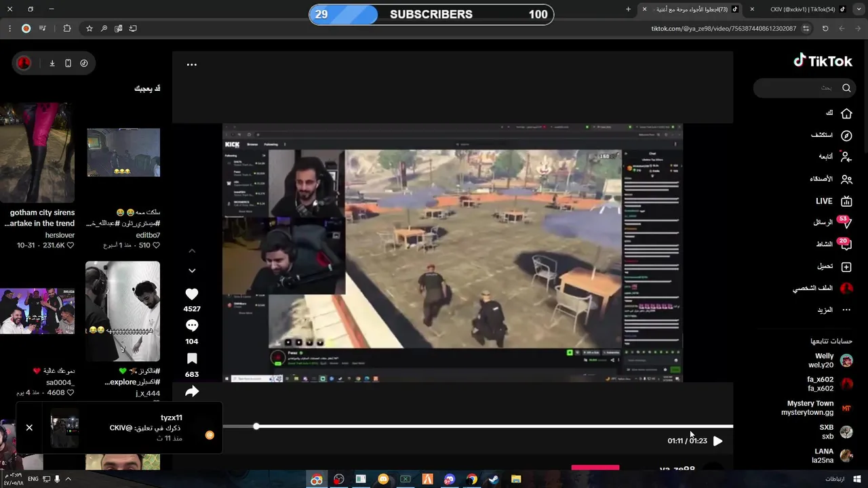Open the browser media control icon
The image size is (868, 488).
click(43, 28)
